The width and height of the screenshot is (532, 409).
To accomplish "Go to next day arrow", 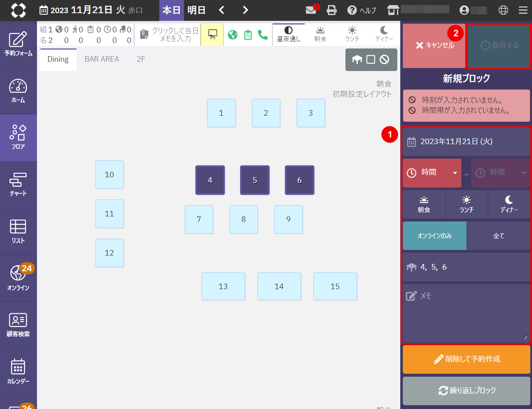I will click(x=245, y=10).
